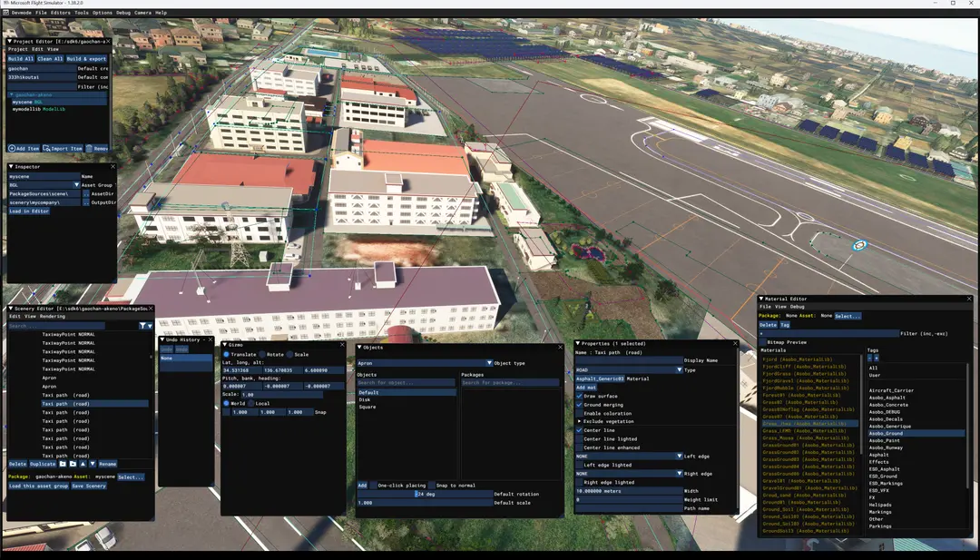
Task: Collapse the Material Editor header triangle
Action: click(x=761, y=299)
